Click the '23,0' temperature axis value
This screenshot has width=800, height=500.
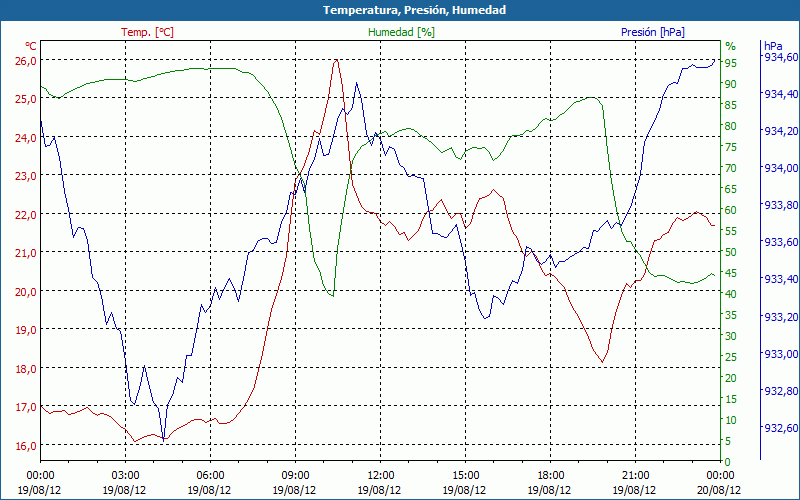26,176
